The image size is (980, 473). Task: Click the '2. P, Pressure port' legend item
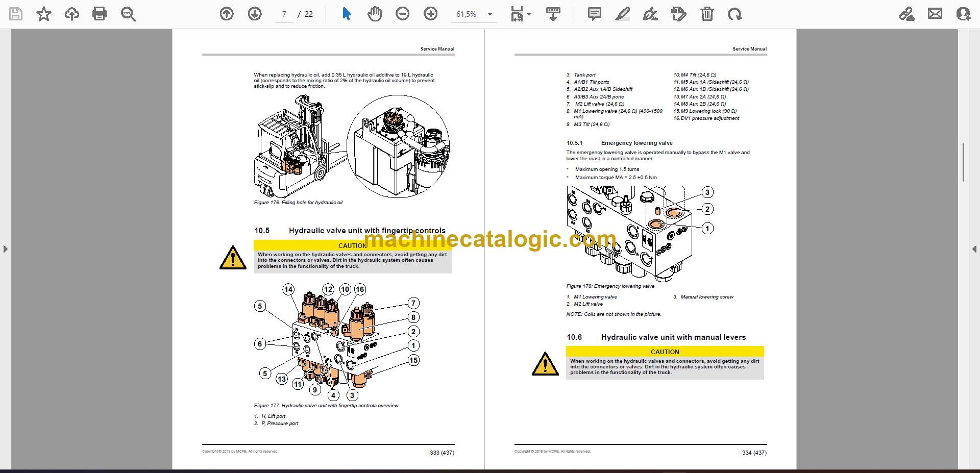point(276,424)
